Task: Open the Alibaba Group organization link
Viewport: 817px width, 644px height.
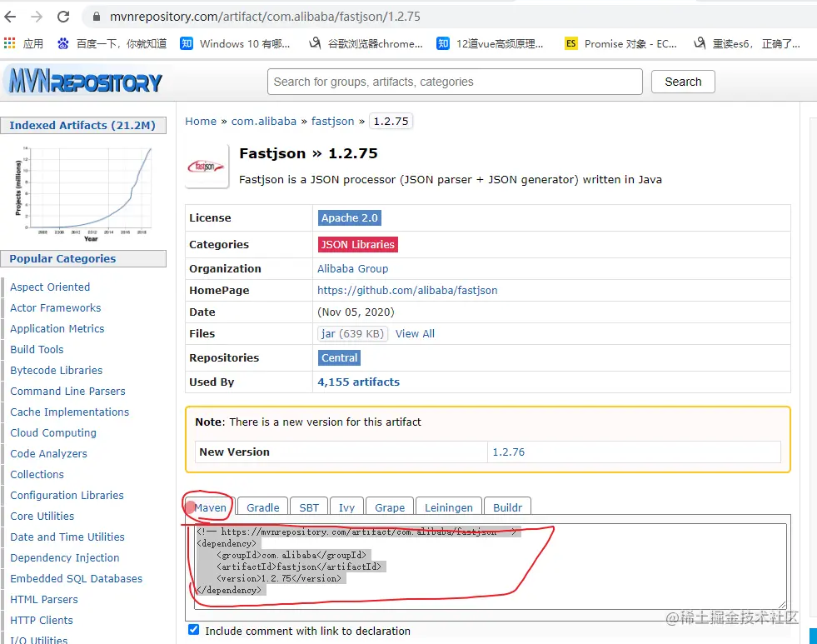Action: pos(353,269)
